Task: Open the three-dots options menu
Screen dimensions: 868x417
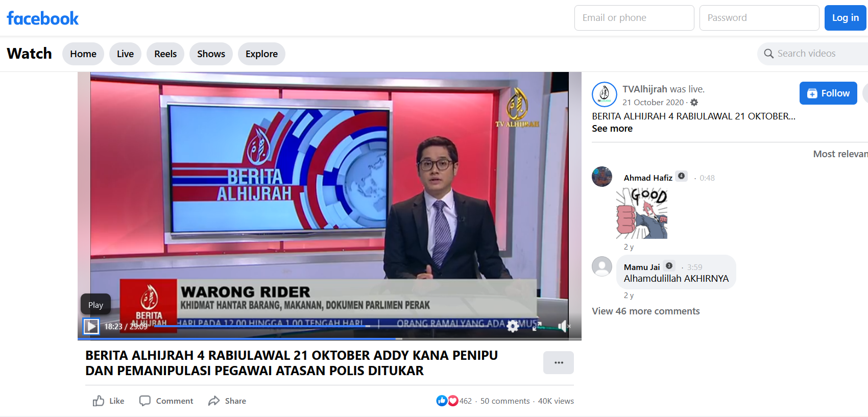Action: click(x=558, y=362)
